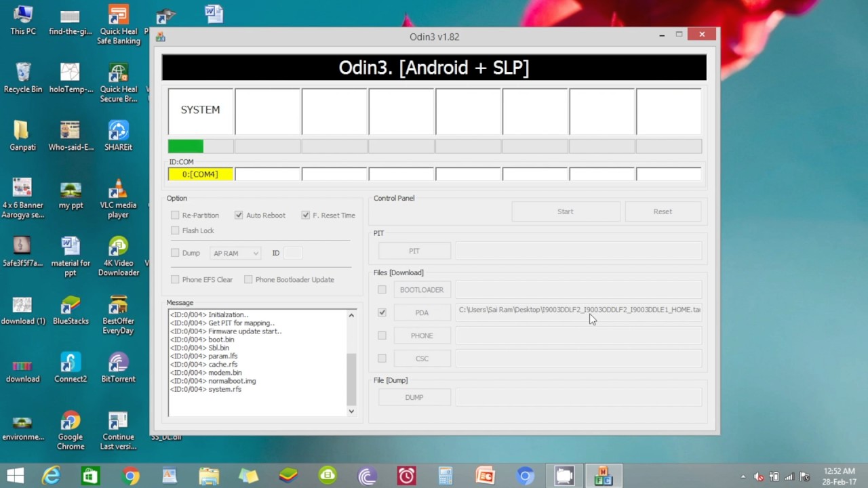Open Internet Explorer from taskbar

[52, 476]
